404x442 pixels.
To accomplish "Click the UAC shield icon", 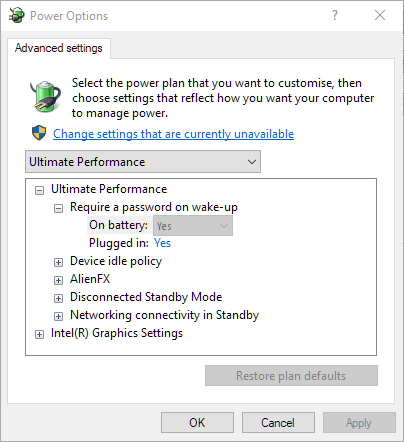I will coord(39,133).
